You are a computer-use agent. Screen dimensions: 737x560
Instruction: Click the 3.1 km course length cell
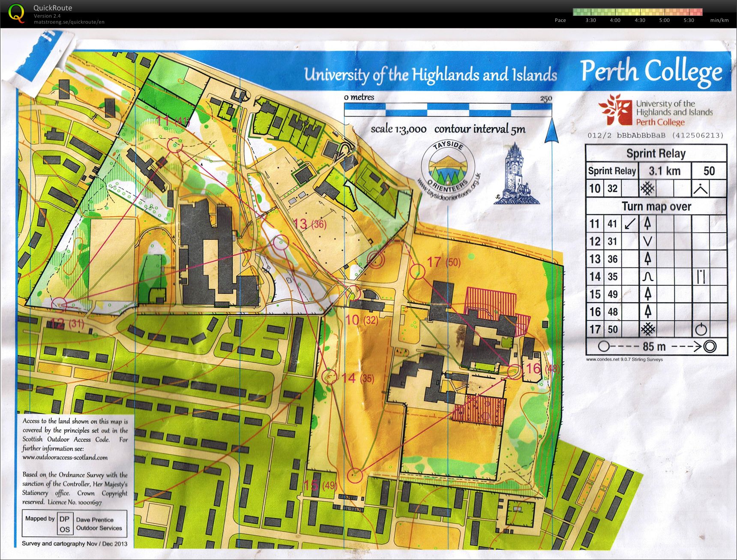point(665,171)
